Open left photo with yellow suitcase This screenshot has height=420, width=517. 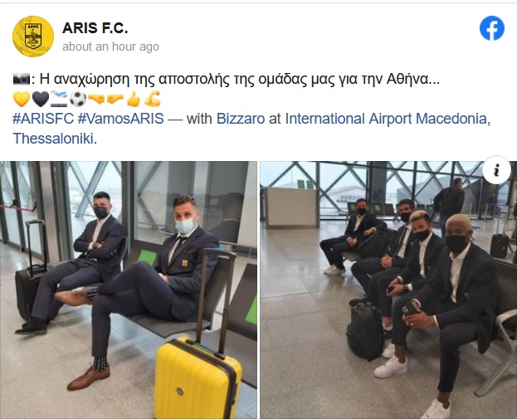pyautogui.click(x=129, y=291)
